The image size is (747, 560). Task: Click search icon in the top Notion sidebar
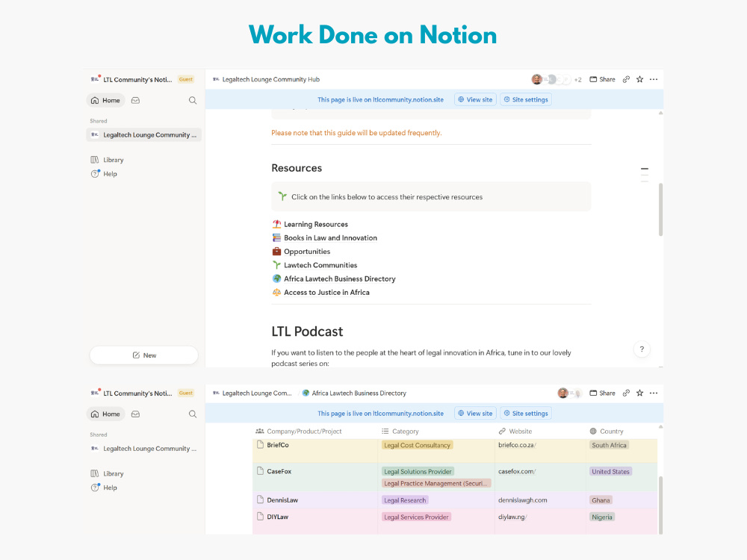click(193, 101)
